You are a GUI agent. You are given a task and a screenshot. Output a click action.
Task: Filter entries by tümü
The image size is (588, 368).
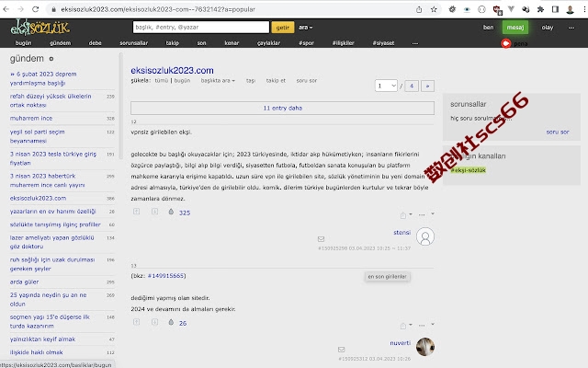click(x=162, y=81)
